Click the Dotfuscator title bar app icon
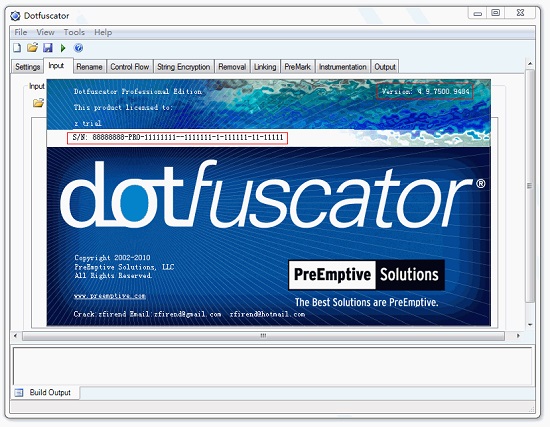The width and height of the screenshot is (550, 427). [x=15, y=16]
